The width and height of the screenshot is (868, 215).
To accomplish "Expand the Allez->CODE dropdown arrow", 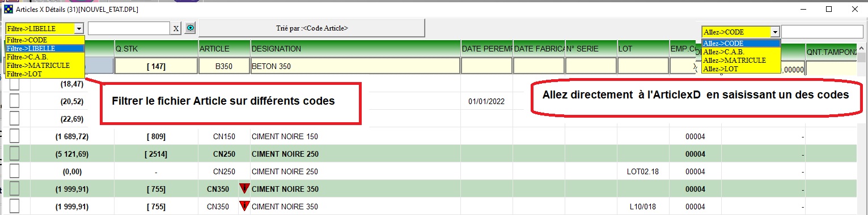I will 775,32.
